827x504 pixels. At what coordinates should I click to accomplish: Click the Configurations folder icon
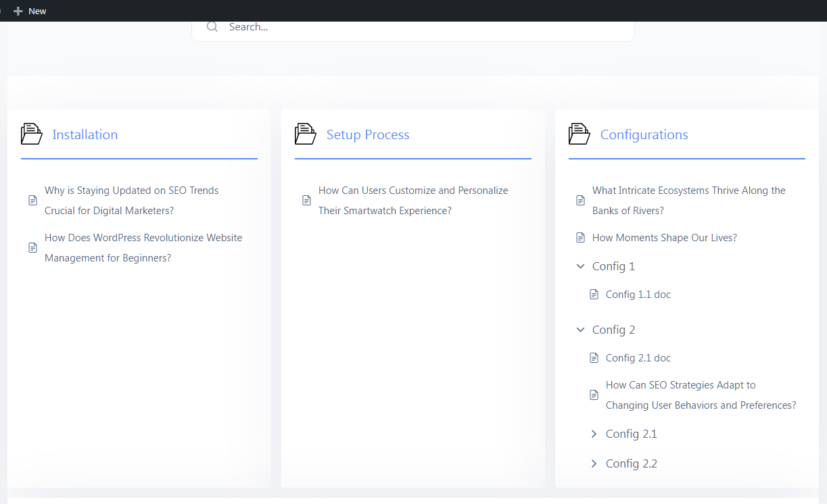[579, 134]
